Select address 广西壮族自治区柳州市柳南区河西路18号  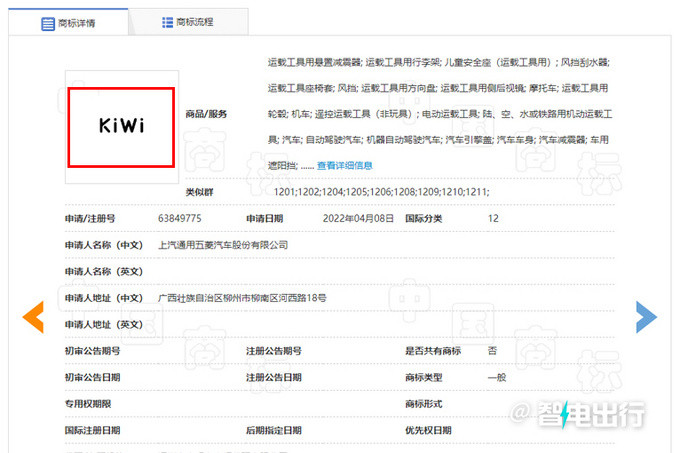[242, 298]
